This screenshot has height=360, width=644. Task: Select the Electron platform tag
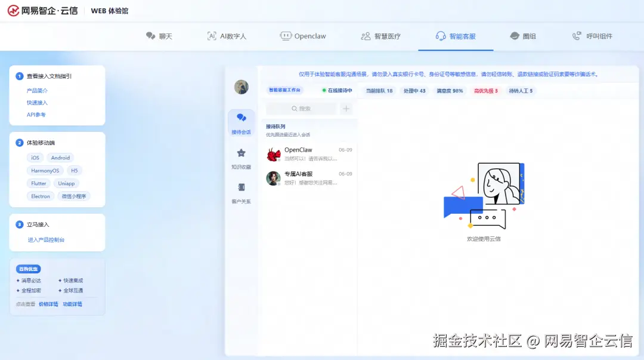pos(41,196)
